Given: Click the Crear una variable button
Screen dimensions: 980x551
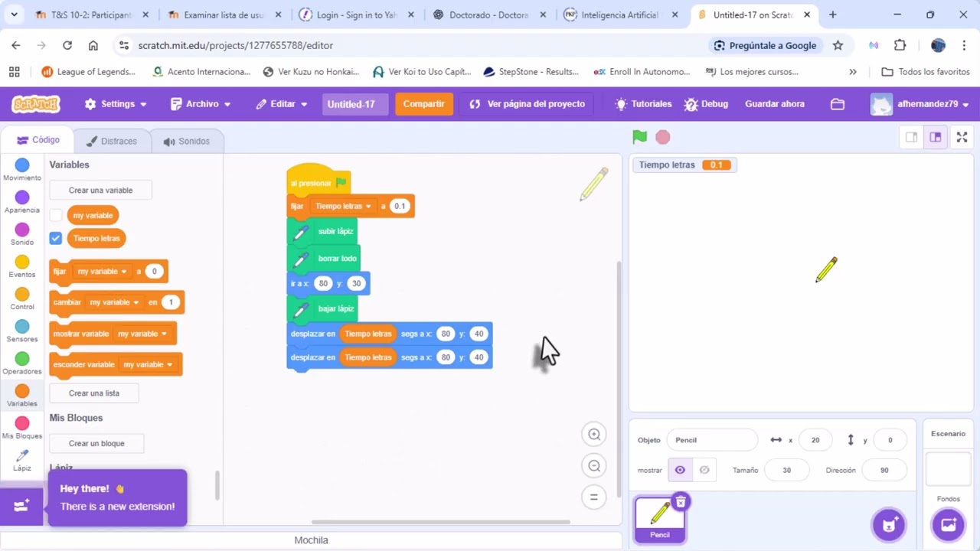Looking at the screenshot, I should click(x=100, y=190).
